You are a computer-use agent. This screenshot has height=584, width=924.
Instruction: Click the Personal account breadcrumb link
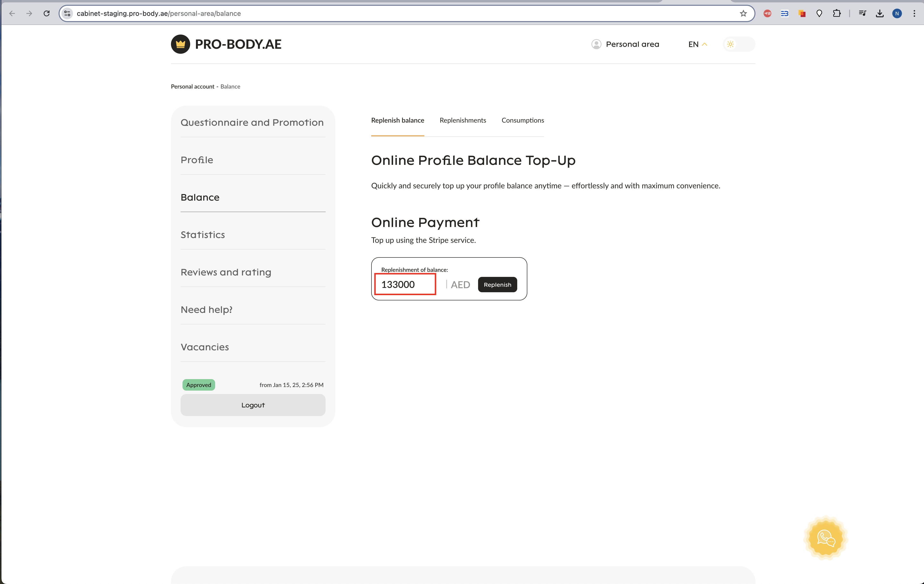pos(192,87)
